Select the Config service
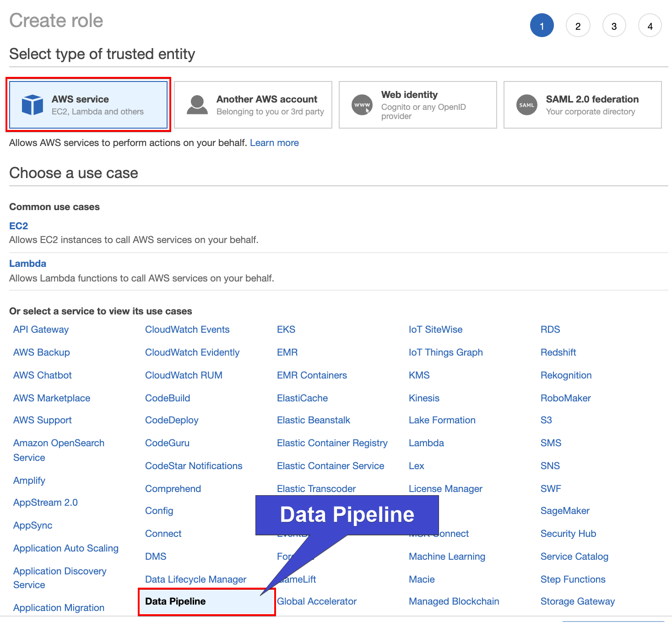Viewport: 672px width, 638px height. coord(159,511)
